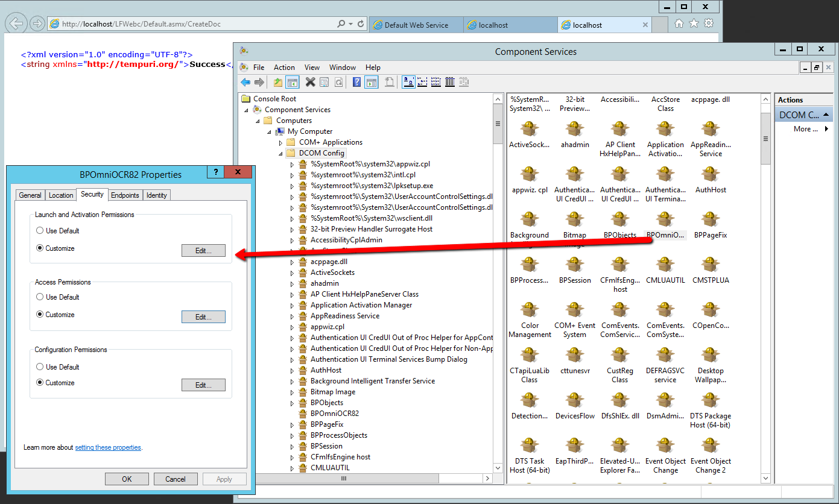The width and height of the screenshot is (839, 504).
Task: Click the Forward arrow in Component Services toolbar
Action: [x=259, y=82]
